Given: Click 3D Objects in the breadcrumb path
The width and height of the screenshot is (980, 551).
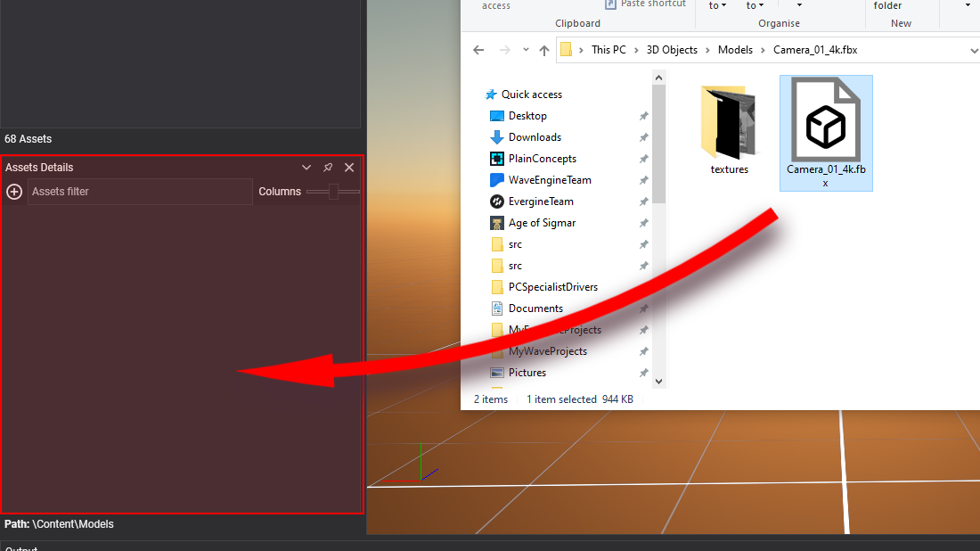Looking at the screenshot, I should (x=672, y=50).
